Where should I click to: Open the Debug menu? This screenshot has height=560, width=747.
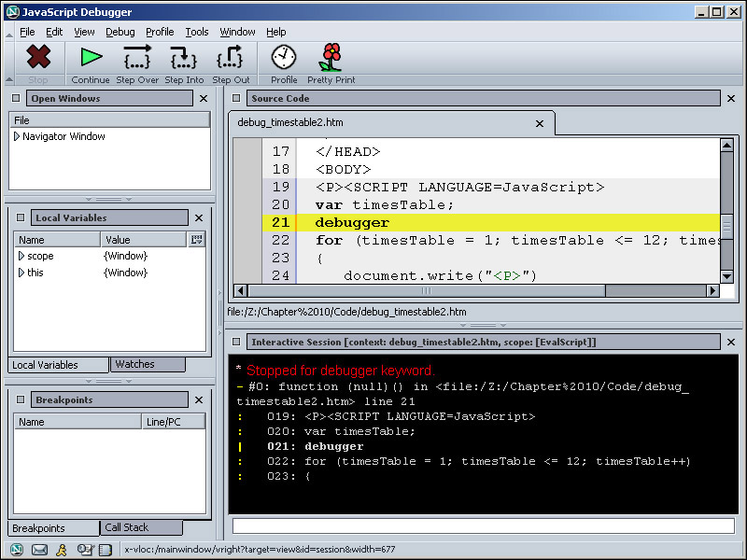(120, 32)
